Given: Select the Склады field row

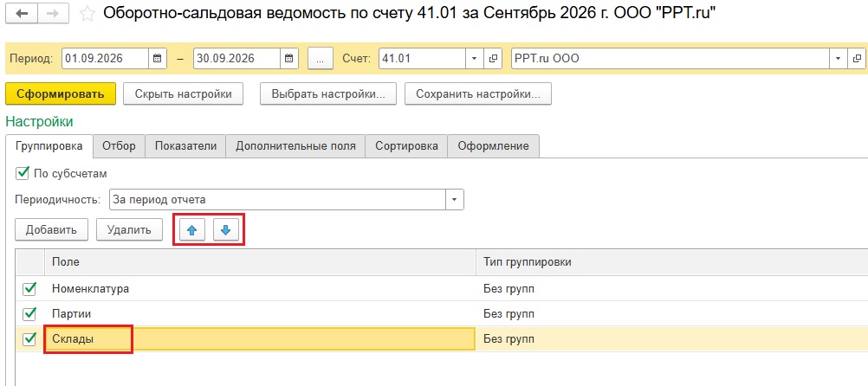Looking at the screenshot, I should pos(260,339).
